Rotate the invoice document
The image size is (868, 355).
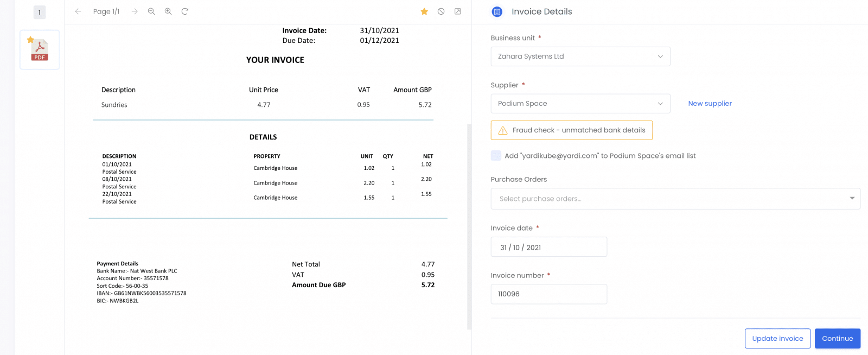(185, 11)
